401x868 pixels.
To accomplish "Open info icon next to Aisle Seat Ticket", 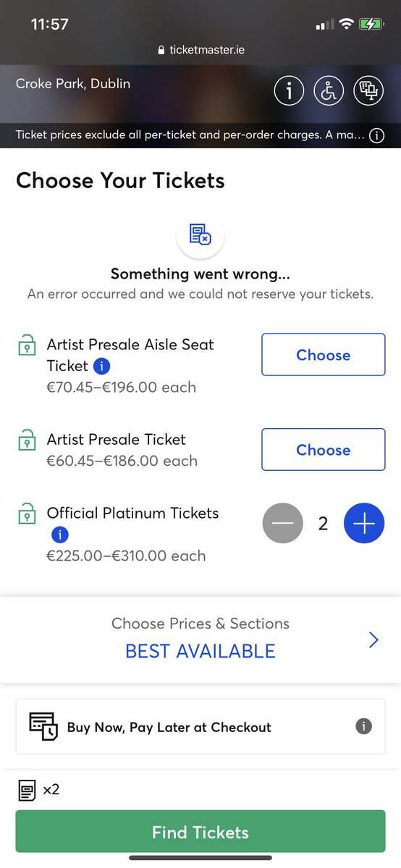I will pyautogui.click(x=102, y=366).
